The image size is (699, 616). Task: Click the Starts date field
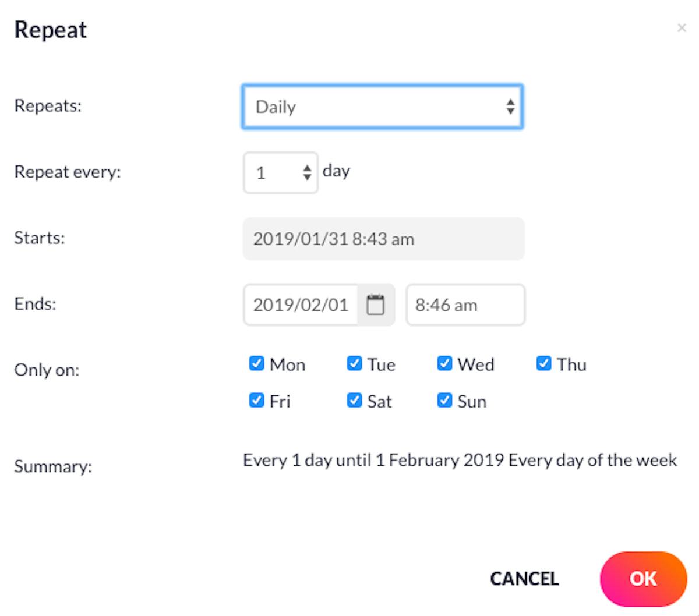coord(383,239)
